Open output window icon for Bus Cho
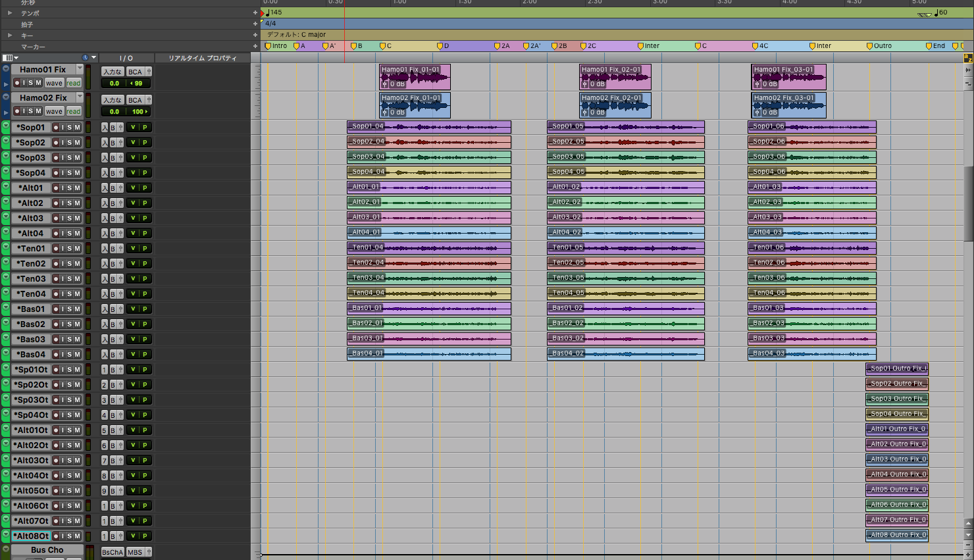Screen dimensions: 974x560 [149, 552]
